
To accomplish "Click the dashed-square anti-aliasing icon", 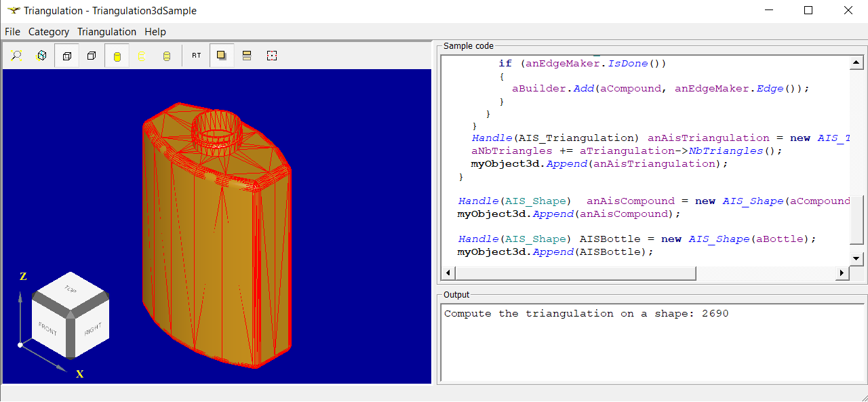I will (x=272, y=56).
